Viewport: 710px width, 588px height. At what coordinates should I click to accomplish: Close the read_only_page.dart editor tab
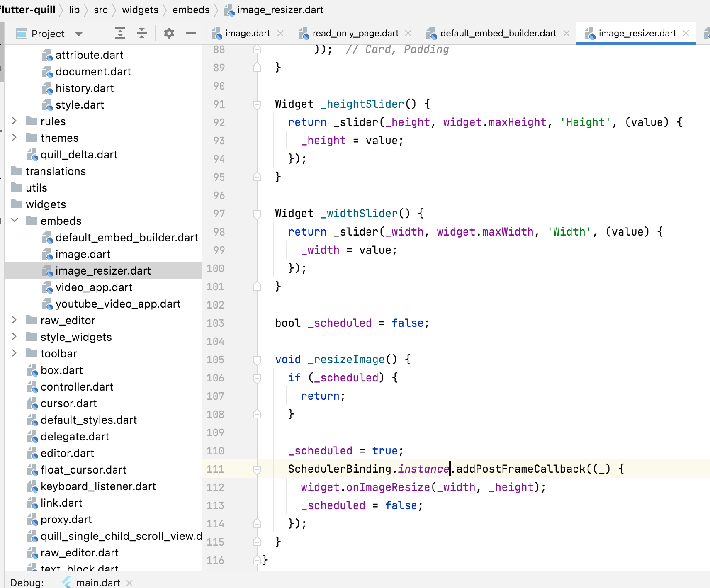409,33
